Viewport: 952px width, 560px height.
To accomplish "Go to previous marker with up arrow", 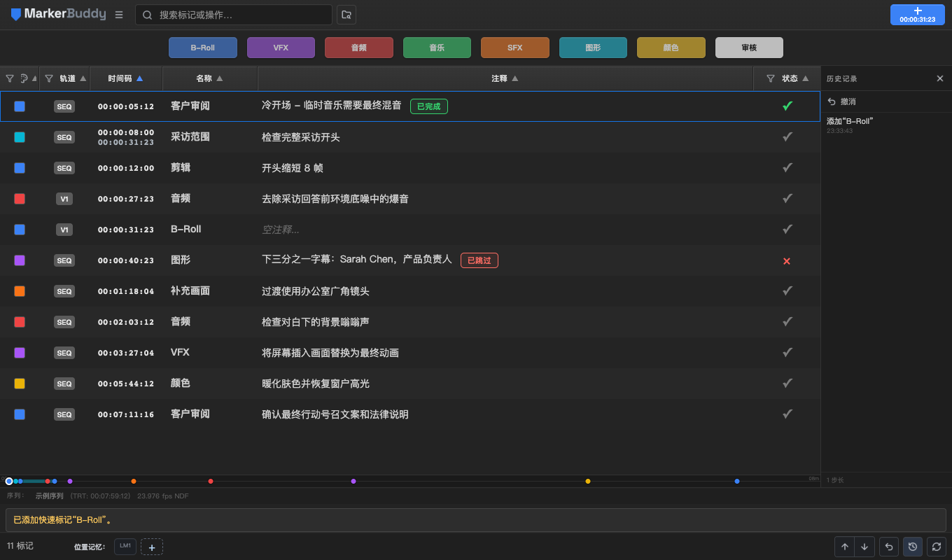I will 845,547.
